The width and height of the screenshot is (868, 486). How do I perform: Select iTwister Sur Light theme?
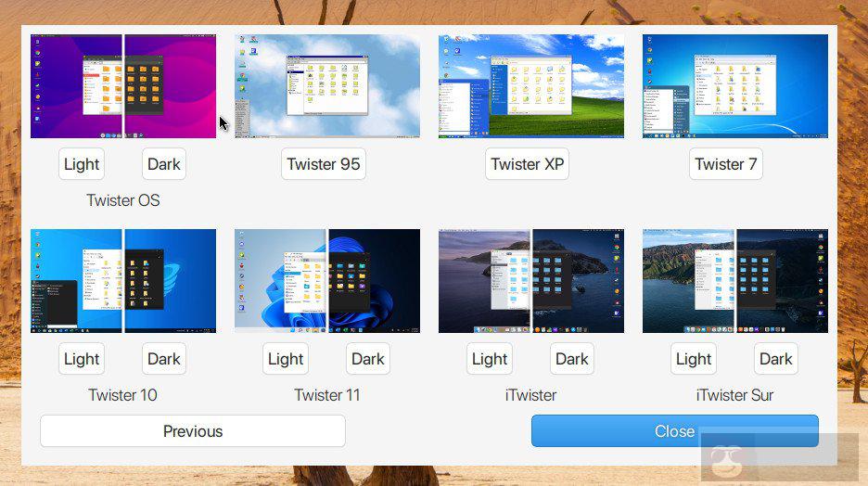coord(694,359)
